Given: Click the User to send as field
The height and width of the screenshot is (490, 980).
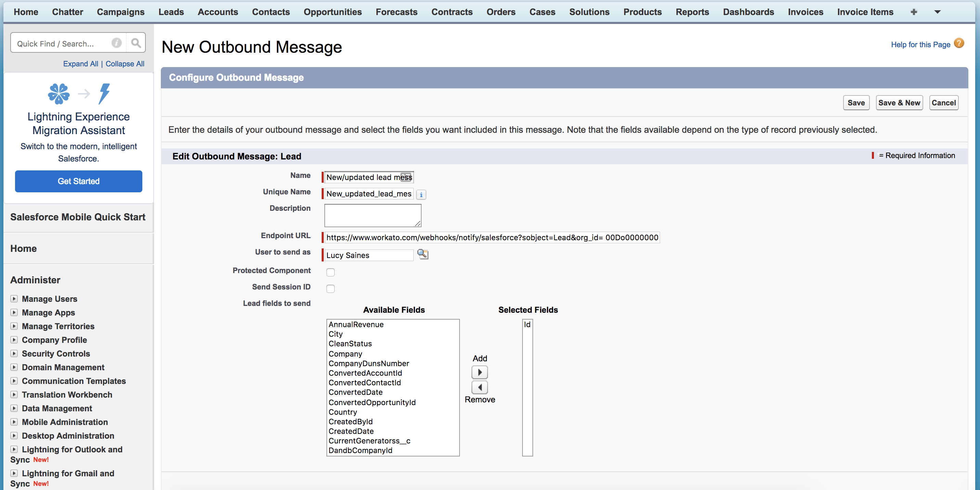Looking at the screenshot, I should (x=369, y=255).
